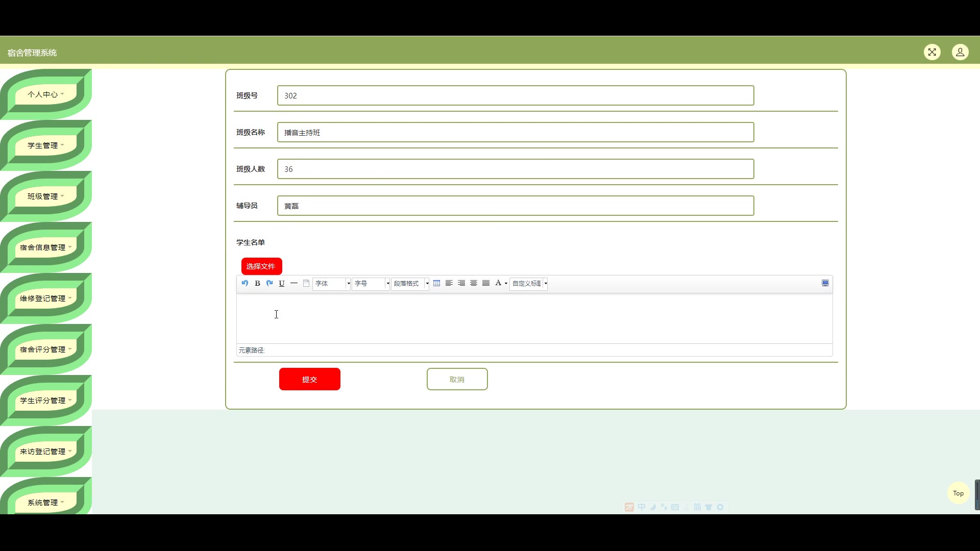Click the user profile icon in header
The width and height of the screenshot is (980, 551).
coord(960,52)
